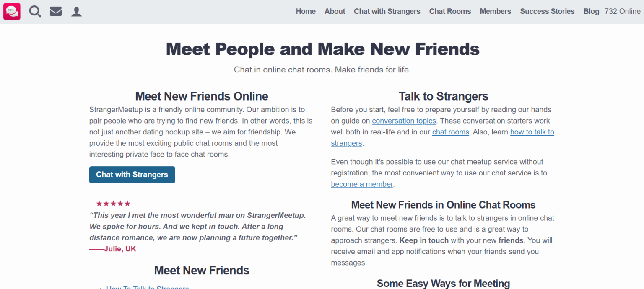Open How To Talk to Strangers list item
The height and width of the screenshot is (289, 644).
click(148, 287)
